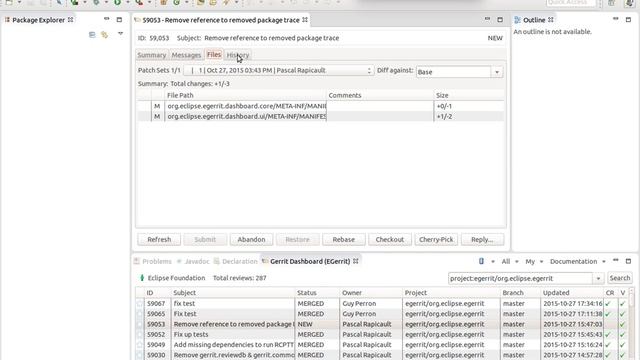Click the green Run toolbar icon
Screen dimensions: 640x360
117,2
